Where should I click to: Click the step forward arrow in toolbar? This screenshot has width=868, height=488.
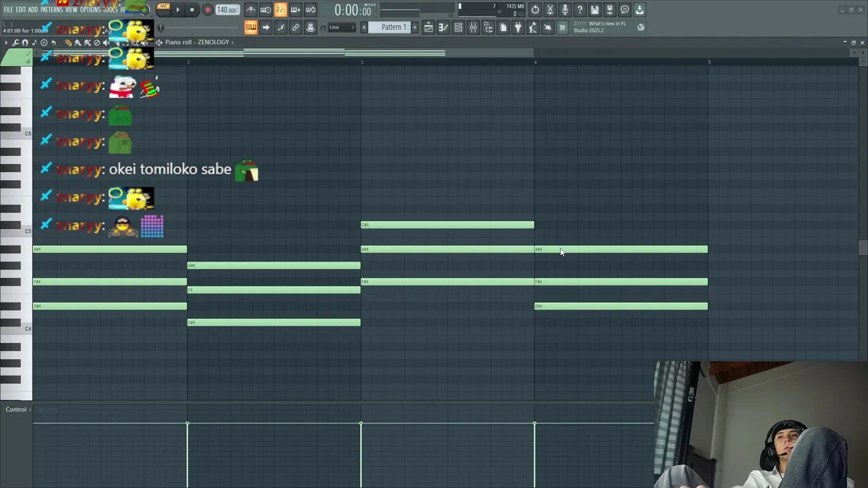tap(266, 27)
